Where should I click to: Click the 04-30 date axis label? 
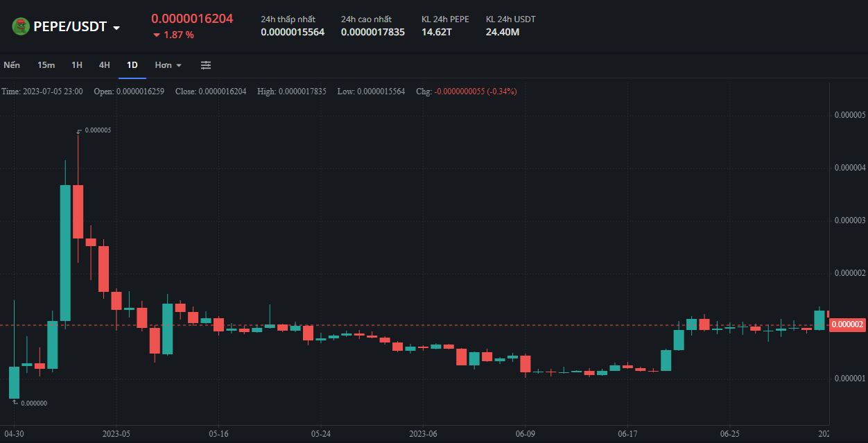14,434
